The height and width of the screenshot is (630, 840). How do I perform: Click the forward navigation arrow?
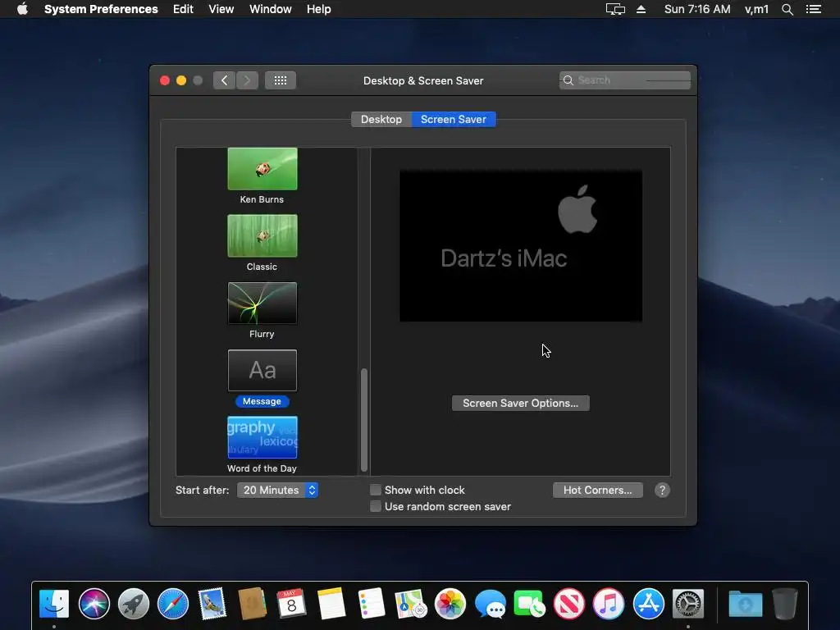pyautogui.click(x=248, y=80)
